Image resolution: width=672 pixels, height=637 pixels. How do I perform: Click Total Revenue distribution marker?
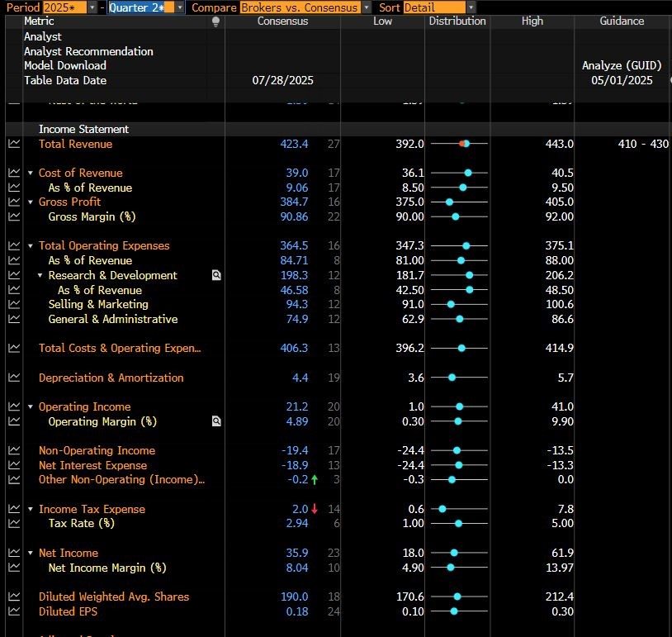pyautogui.click(x=465, y=144)
